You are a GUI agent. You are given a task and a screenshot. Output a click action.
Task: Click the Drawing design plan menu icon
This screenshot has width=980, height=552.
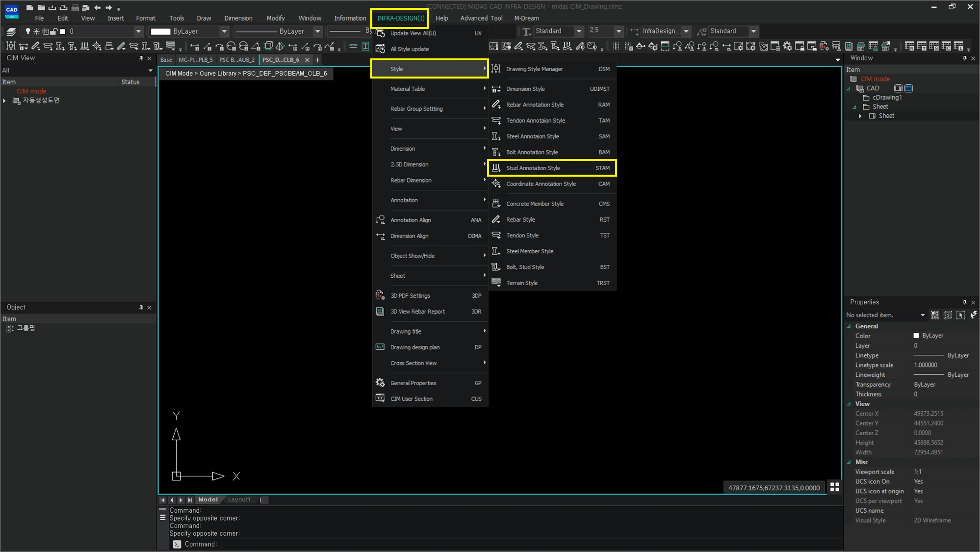[x=380, y=347]
